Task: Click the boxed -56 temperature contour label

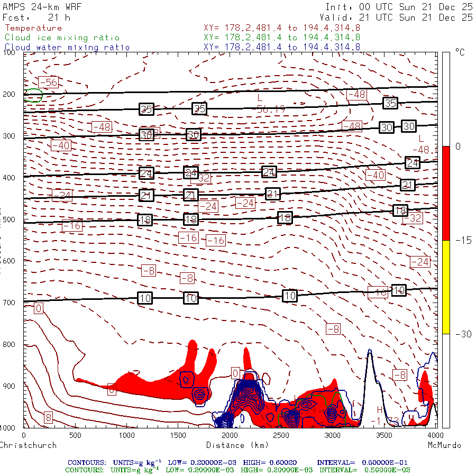Action: tap(48, 82)
